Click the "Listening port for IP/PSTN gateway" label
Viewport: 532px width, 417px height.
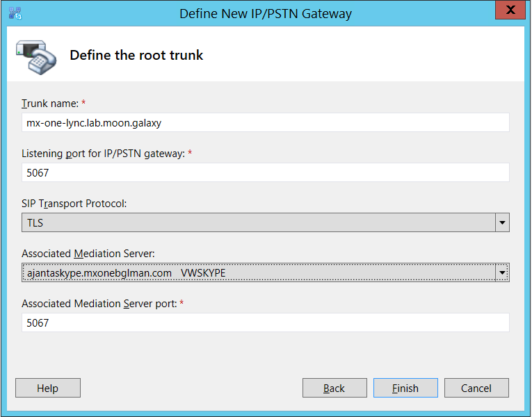click(103, 154)
